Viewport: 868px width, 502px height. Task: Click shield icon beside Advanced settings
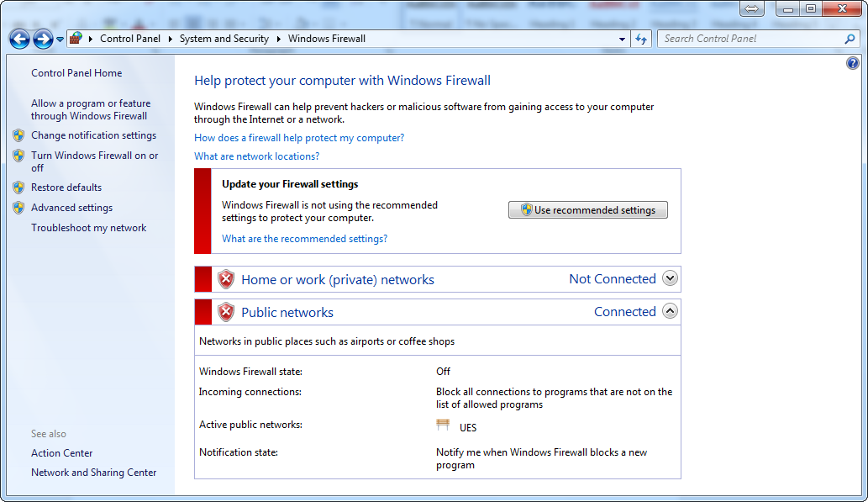pos(18,208)
